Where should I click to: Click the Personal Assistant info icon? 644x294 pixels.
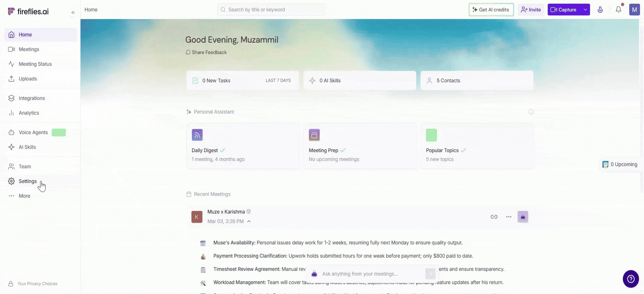click(531, 112)
